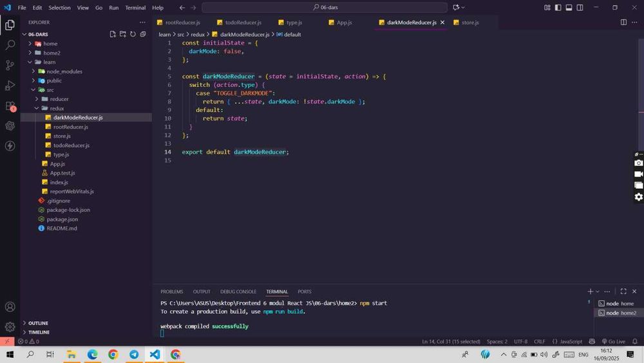Click the Spaces: 2 indentation setting

click(497, 342)
